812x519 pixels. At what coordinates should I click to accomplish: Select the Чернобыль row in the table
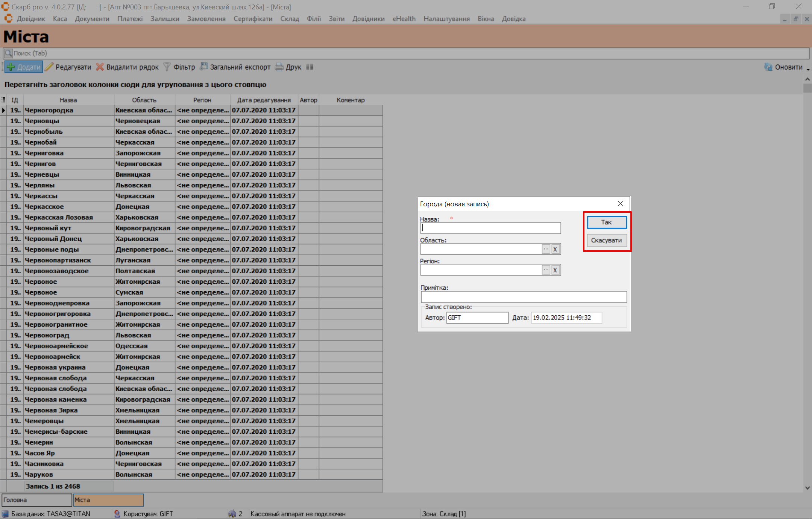point(44,132)
